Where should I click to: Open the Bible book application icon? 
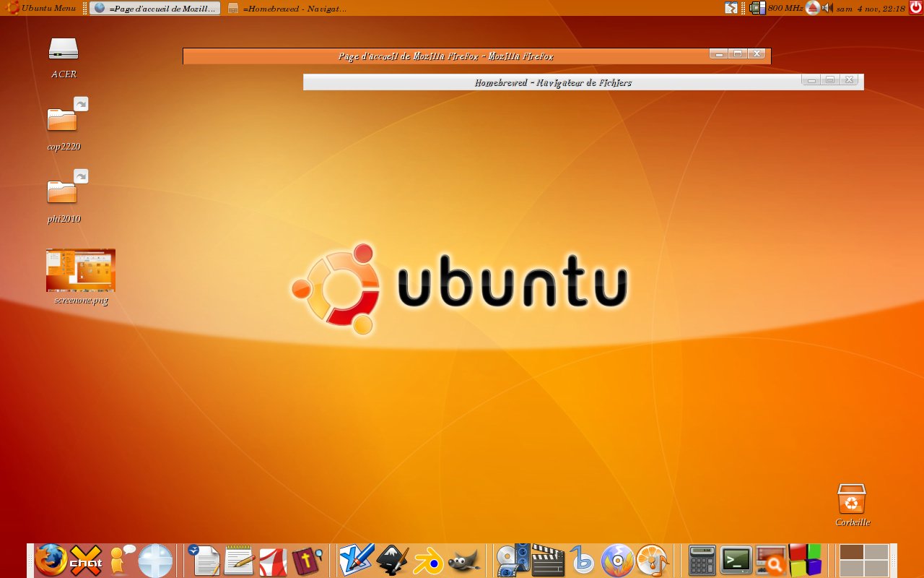pyautogui.click(x=307, y=561)
